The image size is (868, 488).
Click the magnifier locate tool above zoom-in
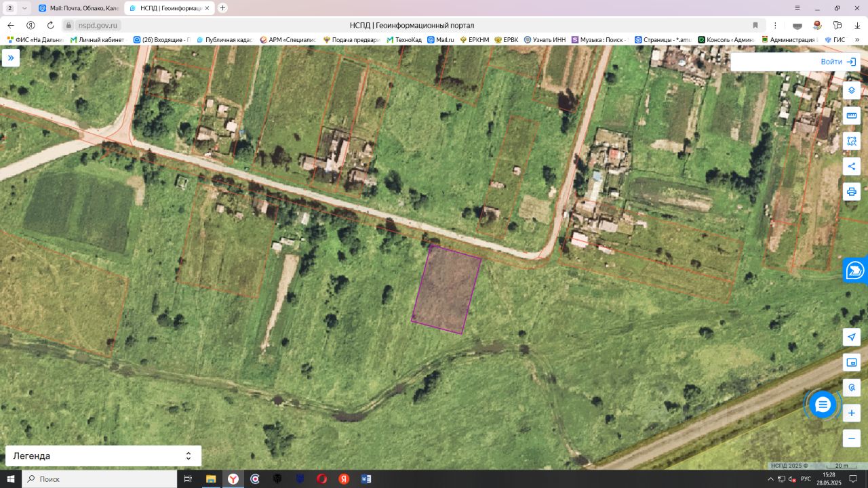[x=852, y=388]
